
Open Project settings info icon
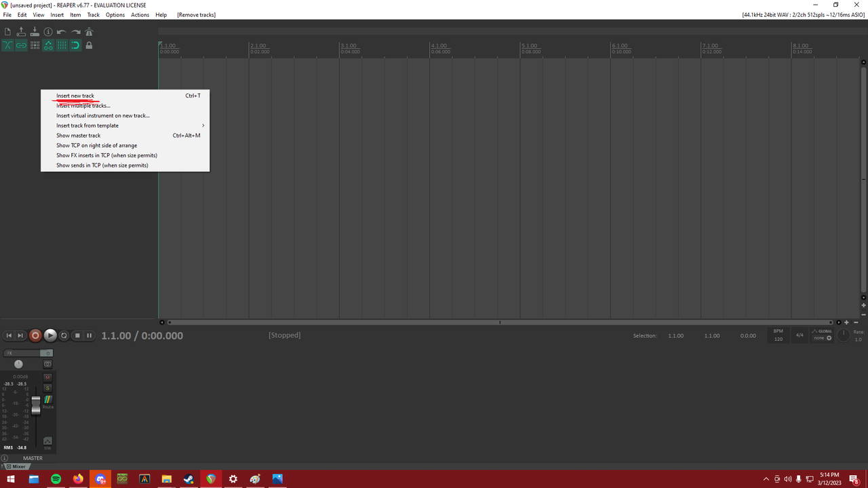48,32
